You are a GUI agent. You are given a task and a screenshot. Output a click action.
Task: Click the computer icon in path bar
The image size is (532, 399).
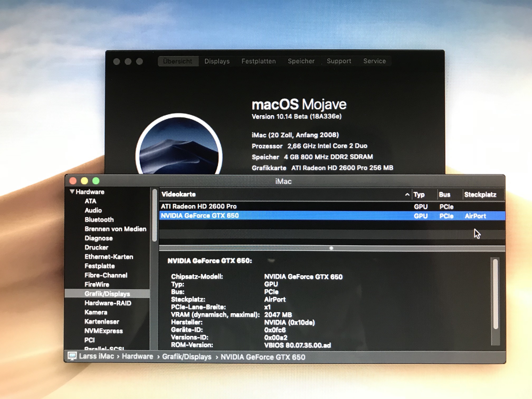72,356
